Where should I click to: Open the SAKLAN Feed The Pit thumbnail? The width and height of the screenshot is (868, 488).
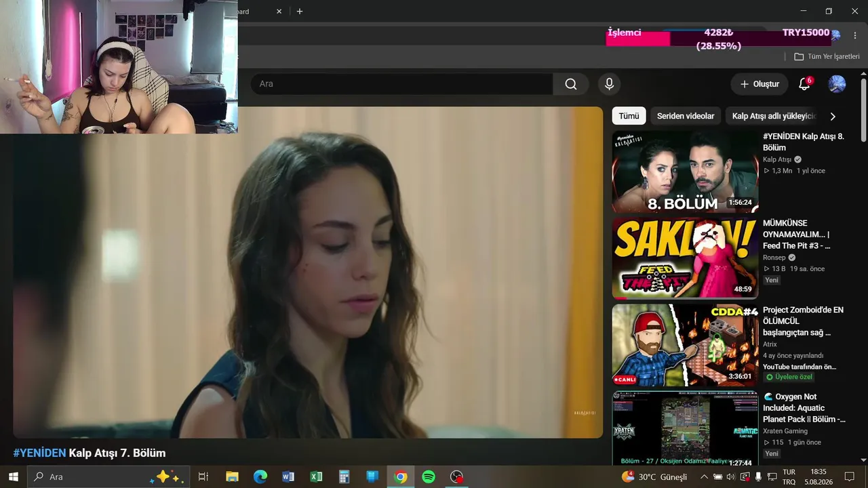[x=685, y=258]
